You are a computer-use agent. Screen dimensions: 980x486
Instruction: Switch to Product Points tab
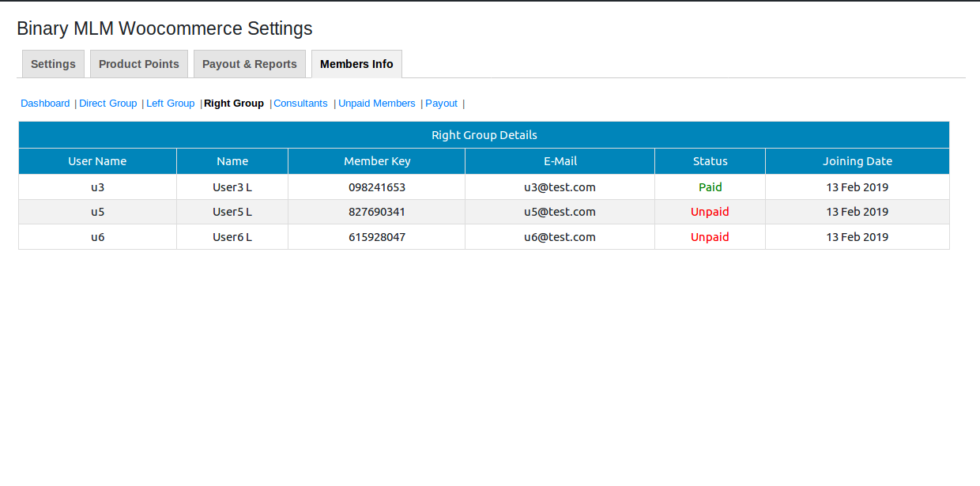(139, 64)
